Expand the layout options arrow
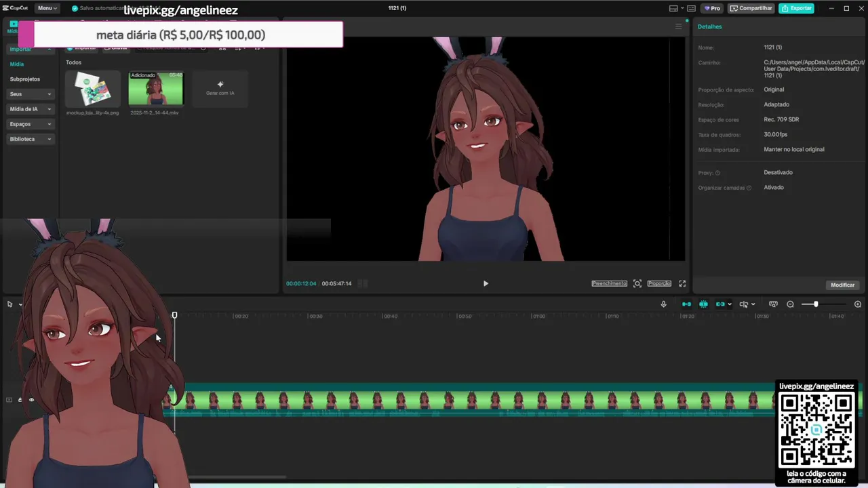Image resolution: width=868 pixels, height=488 pixels. [681, 8]
